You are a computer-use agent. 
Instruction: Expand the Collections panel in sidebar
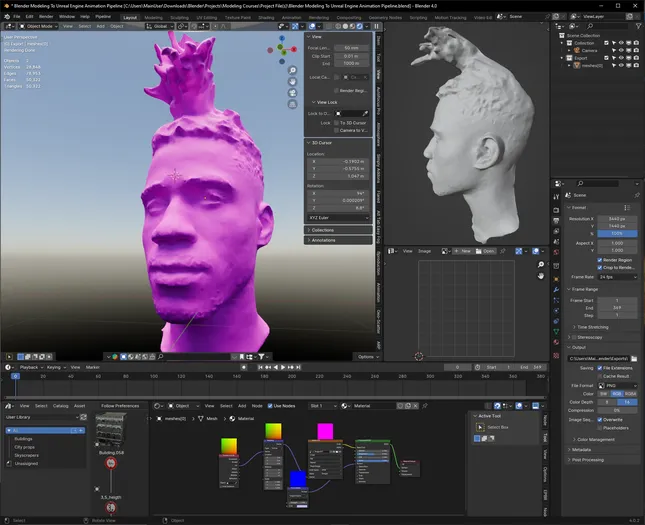338,230
